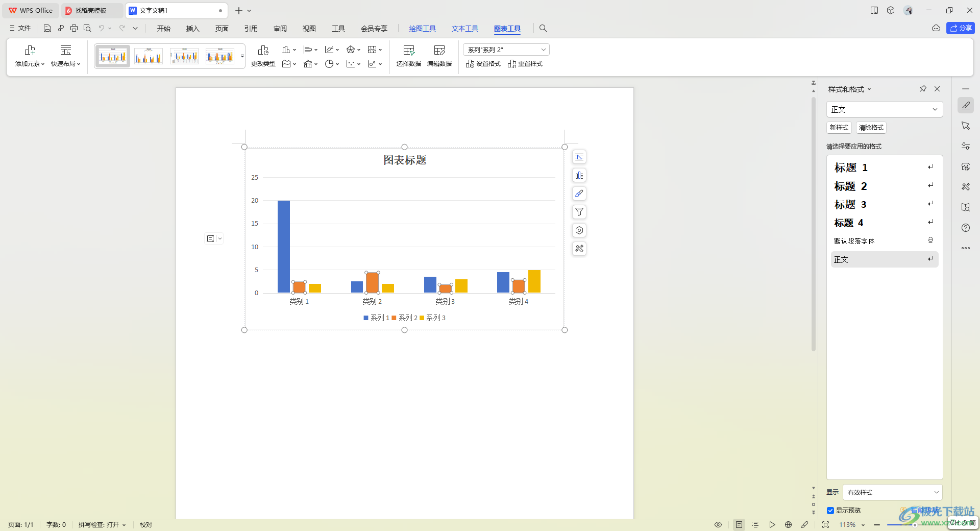
Task: Open the 有效样式 display dropdown
Action: point(893,492)
